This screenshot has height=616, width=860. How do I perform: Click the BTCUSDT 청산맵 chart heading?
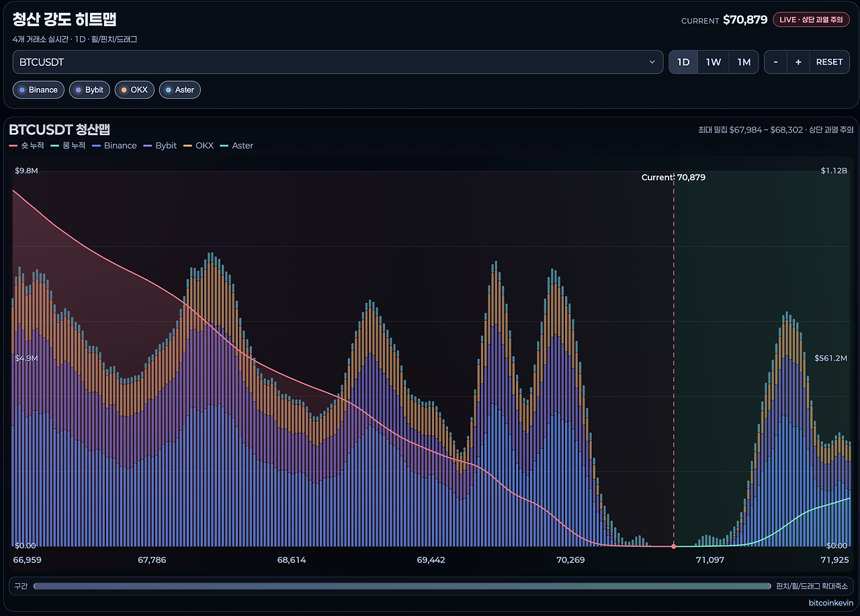[x=60, y=130]
